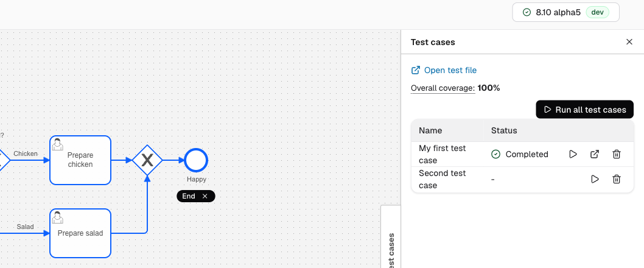644x268 pixels.
Task: Click the 100% coverage value
Action: tap(489, 88)
